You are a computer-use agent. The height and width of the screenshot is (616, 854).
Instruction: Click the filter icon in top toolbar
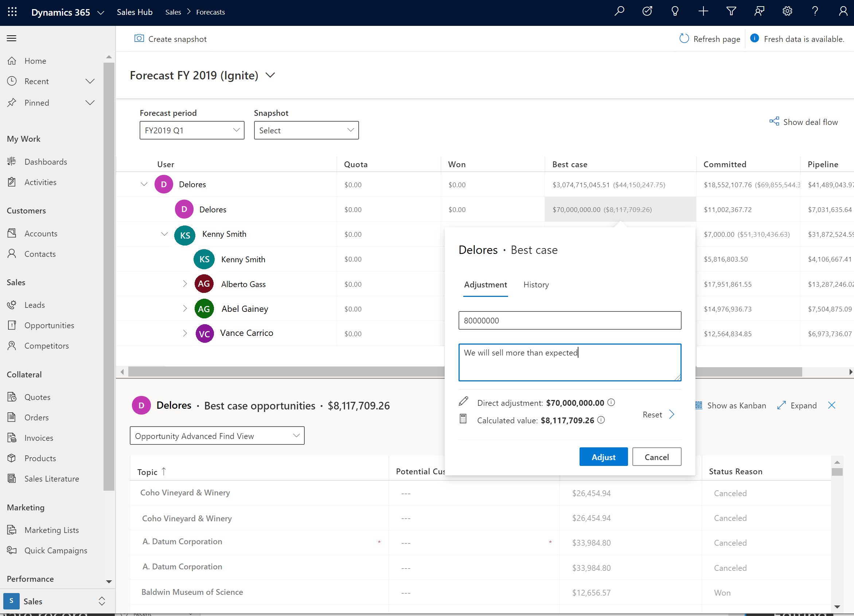point(730,12)
